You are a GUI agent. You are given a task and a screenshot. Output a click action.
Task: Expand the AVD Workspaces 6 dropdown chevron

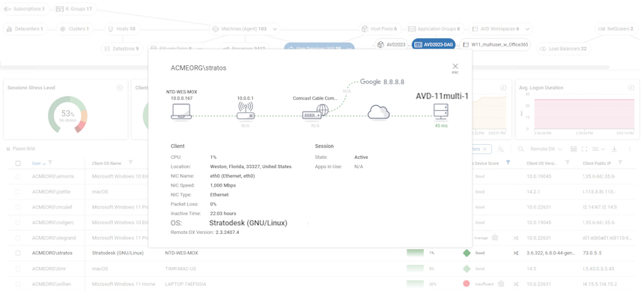coord(527,29)
